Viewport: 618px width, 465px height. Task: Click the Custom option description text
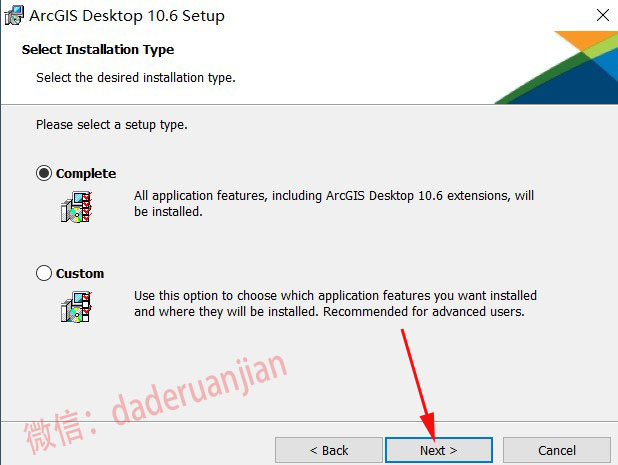[x=335, y=303]
